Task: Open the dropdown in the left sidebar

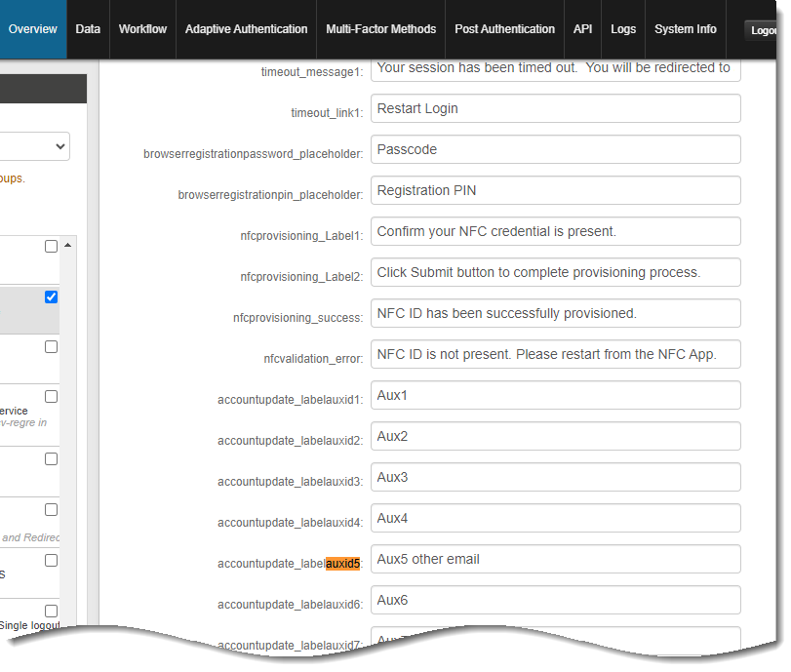Action: pos(34,145)
